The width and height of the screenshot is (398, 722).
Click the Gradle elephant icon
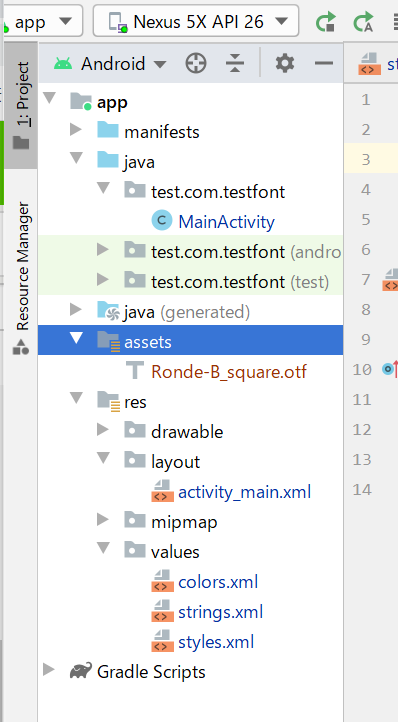(x=81, y=671)
